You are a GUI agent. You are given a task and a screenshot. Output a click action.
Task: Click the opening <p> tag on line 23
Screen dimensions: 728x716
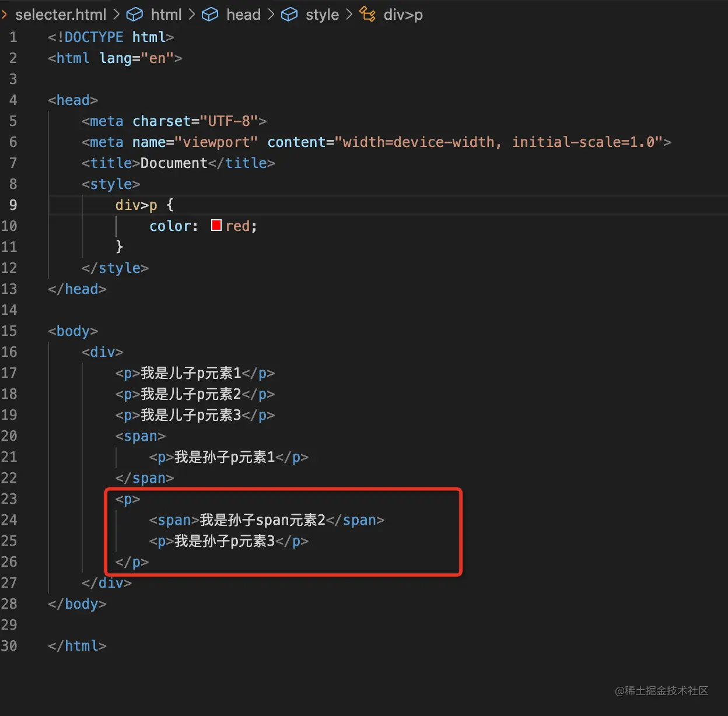[x=128, y=499]
